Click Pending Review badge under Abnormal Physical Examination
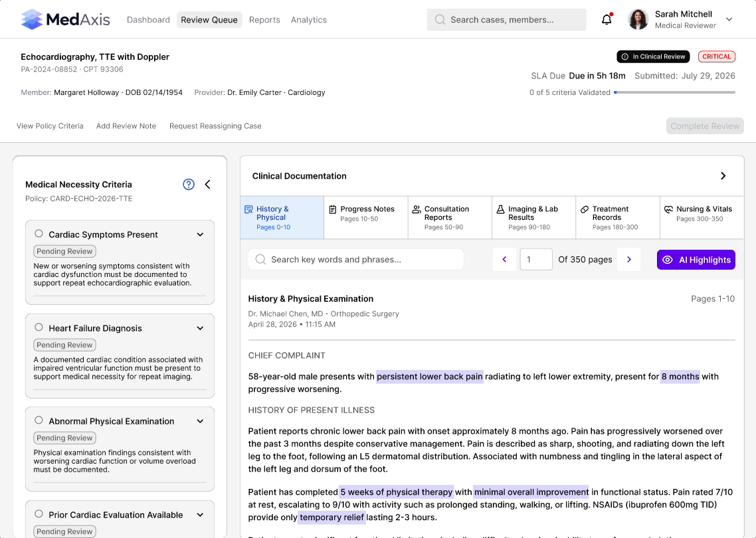 (64, 438)
